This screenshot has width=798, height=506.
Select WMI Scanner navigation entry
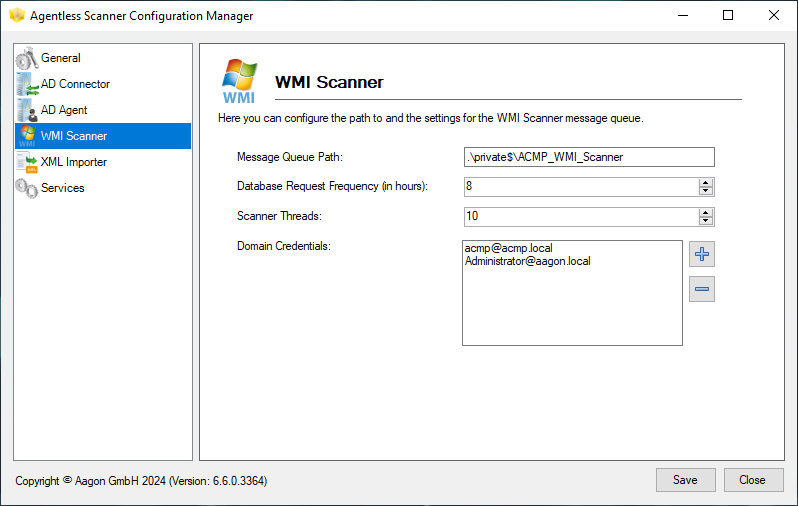(x=103, y=136)
